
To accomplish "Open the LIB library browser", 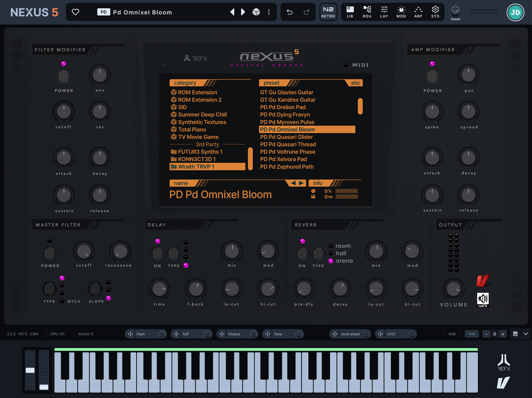I will click(350, 12).
